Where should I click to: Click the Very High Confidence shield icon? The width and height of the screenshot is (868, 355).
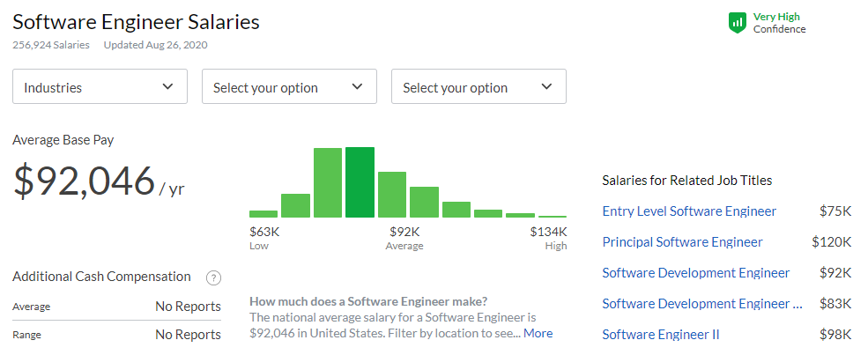point(738,23)
